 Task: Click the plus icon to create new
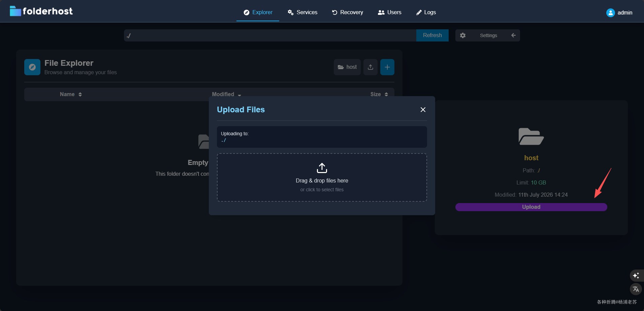click(x=387, y=67)
